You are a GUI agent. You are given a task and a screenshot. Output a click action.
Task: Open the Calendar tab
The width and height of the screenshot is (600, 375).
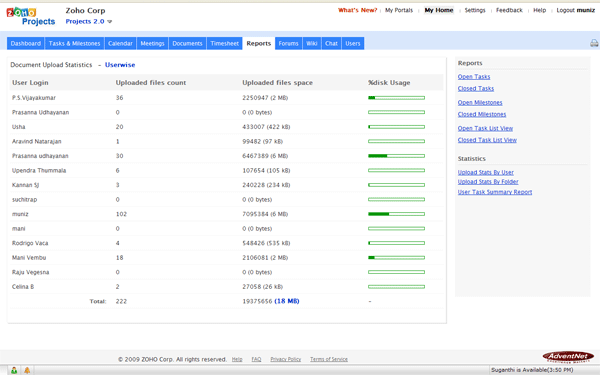pos(120,43)
